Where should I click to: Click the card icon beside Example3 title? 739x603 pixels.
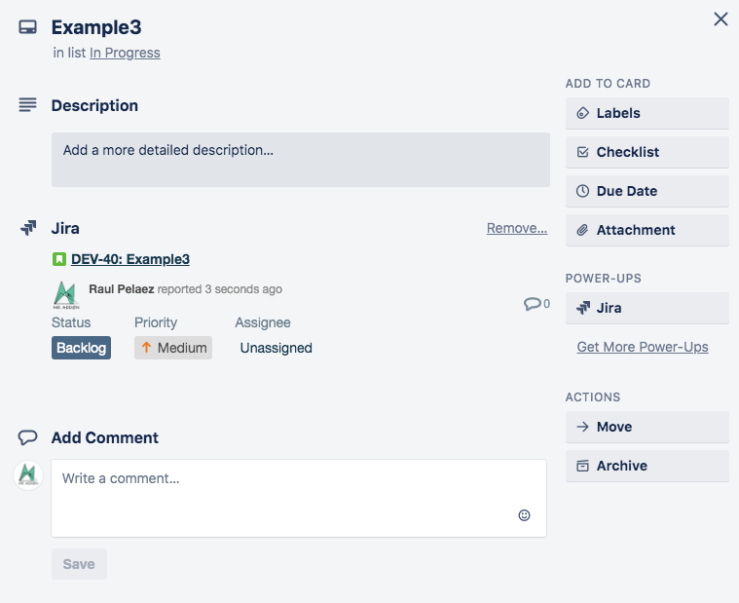[28, 27]
